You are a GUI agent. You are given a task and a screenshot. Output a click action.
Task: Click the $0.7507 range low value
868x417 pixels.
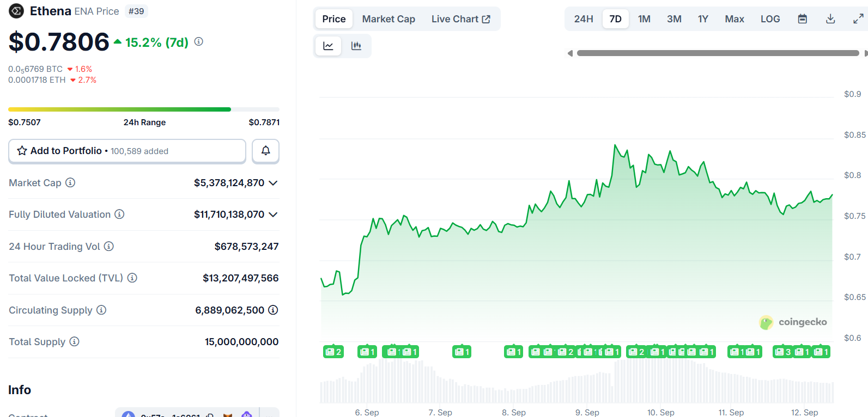(25, 122)
